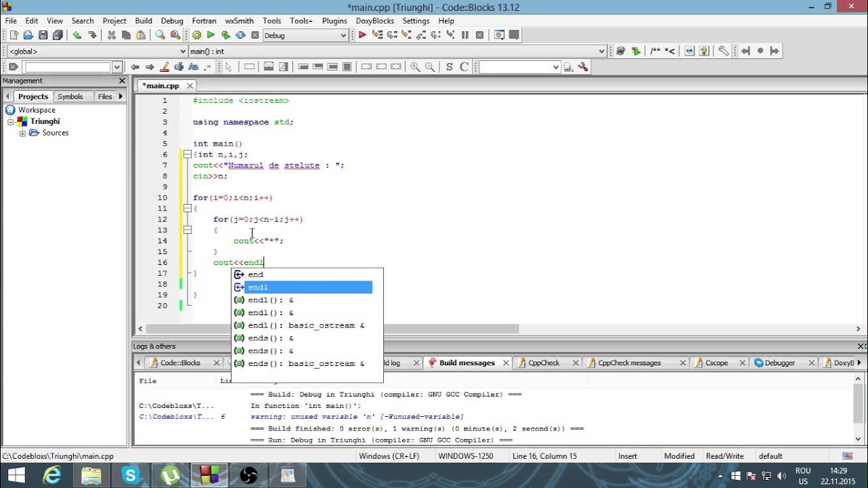The image size is (868, 488).
Task: Open Internet Explorer from taskbar
Action: point(52,474)
